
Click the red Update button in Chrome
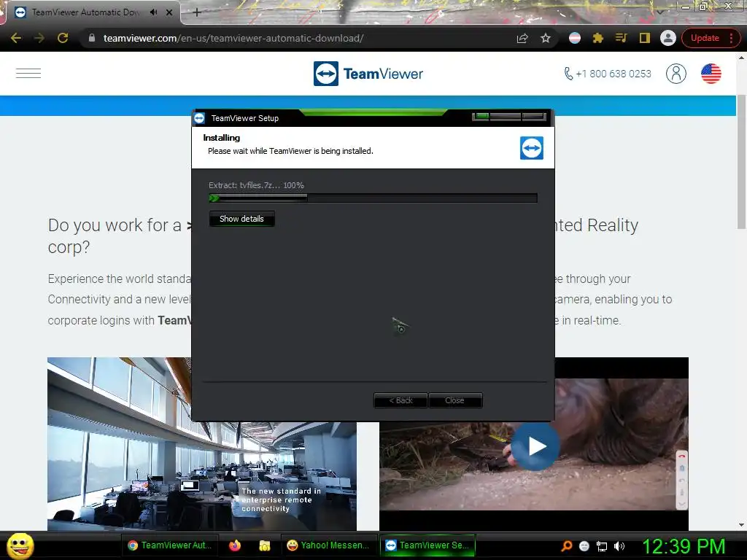coord(705,38)
